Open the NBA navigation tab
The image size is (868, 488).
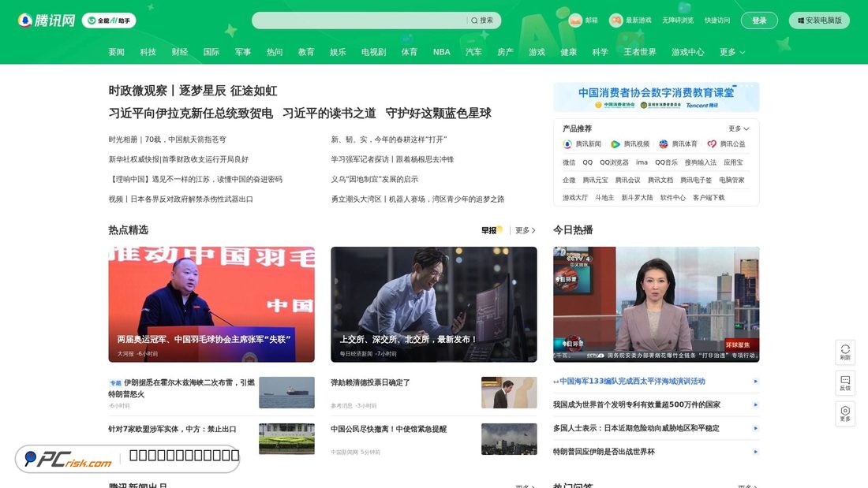tap(441, 52)
